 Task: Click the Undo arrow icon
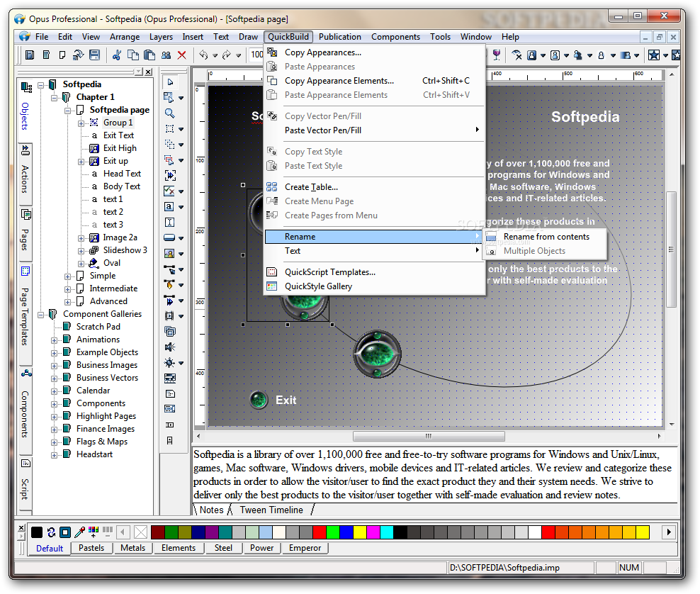203,55
